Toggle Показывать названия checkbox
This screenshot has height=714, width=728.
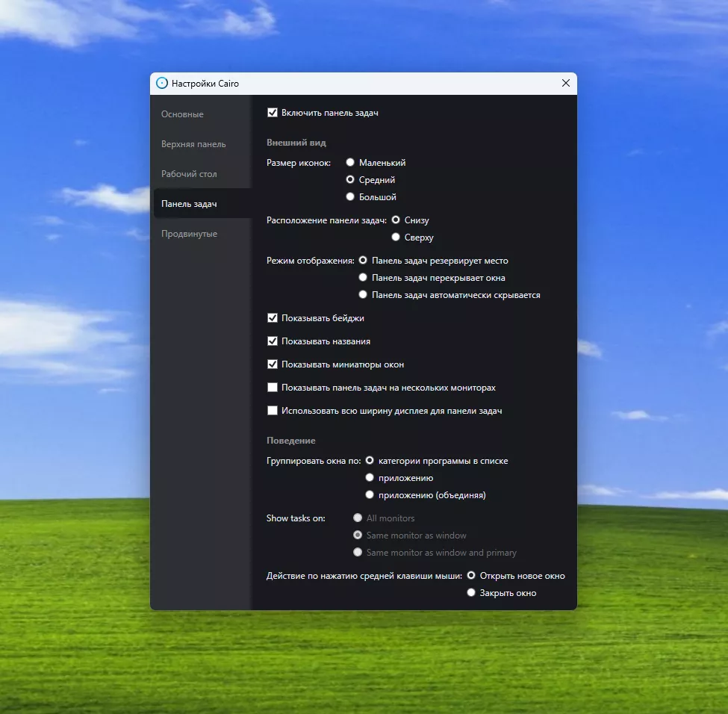[x=273, y=341]
